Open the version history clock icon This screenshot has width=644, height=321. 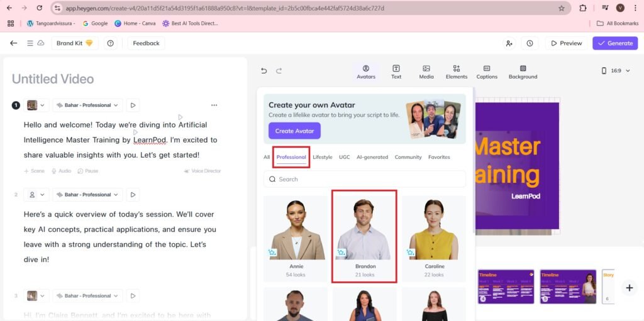click(530, 43)
